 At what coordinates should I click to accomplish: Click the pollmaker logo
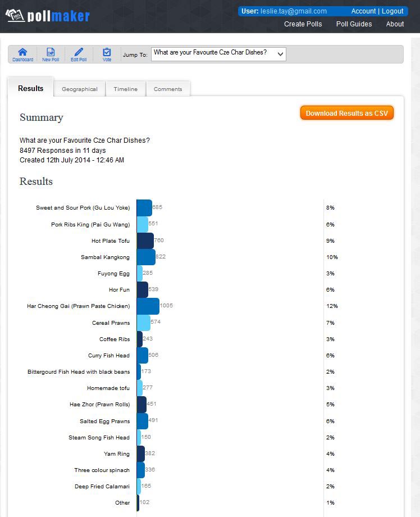click(48, 16)
